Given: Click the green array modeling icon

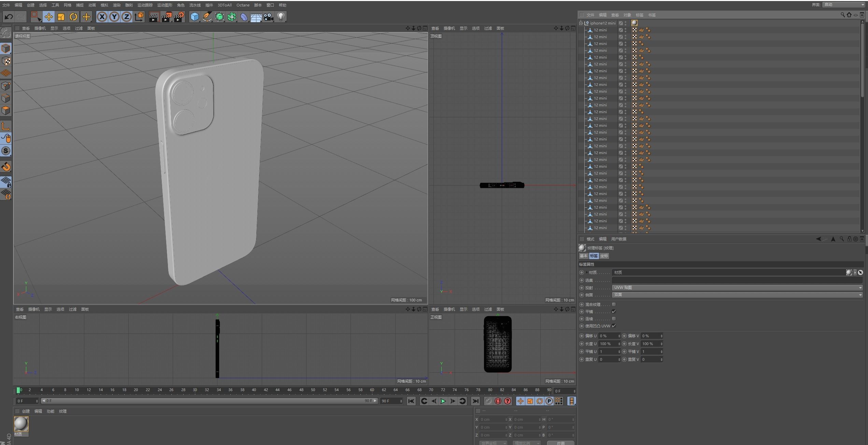Looking at the screenshot, I should pyautogui.click(x=232, y=17).
